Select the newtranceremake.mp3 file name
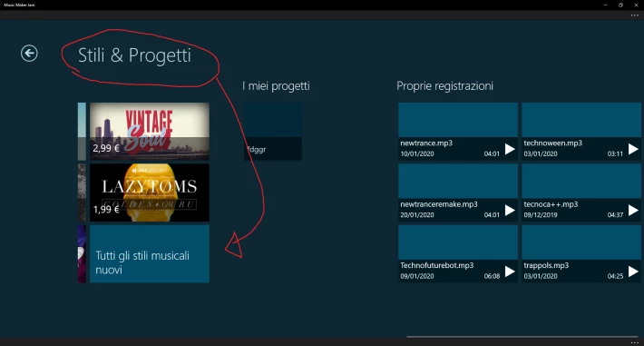 pyautogui.click(x=439, y=204)
